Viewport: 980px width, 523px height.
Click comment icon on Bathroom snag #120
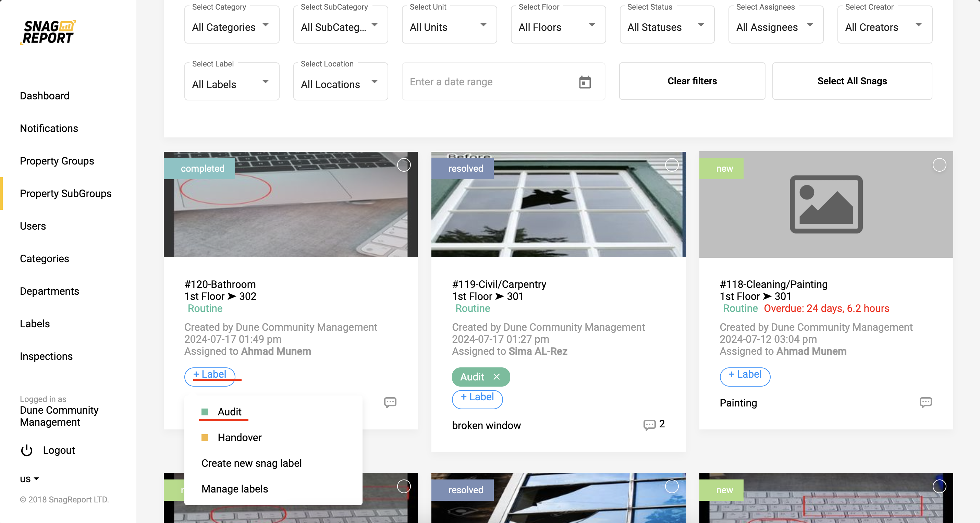390,402
